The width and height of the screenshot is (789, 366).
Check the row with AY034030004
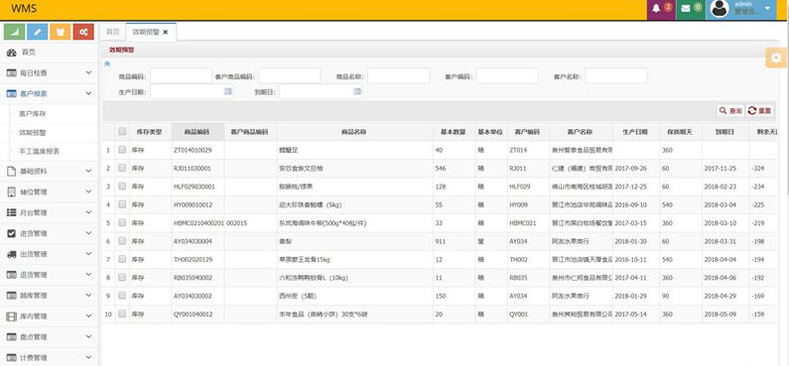(122, 241)
